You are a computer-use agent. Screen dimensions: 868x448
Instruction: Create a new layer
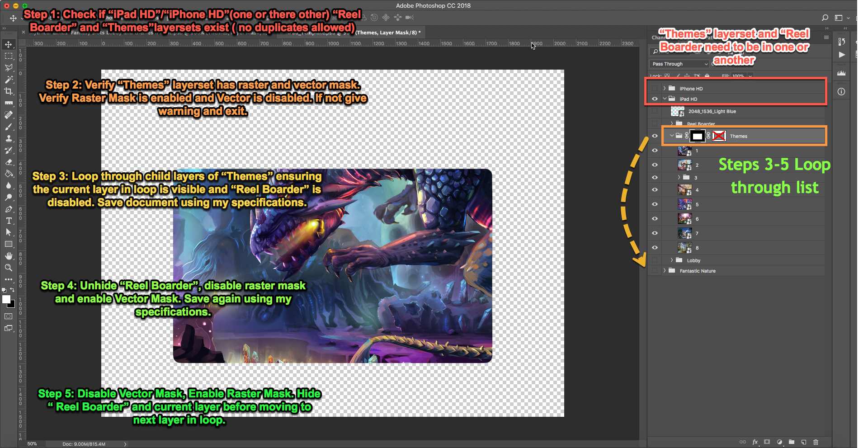coord(804,442)
